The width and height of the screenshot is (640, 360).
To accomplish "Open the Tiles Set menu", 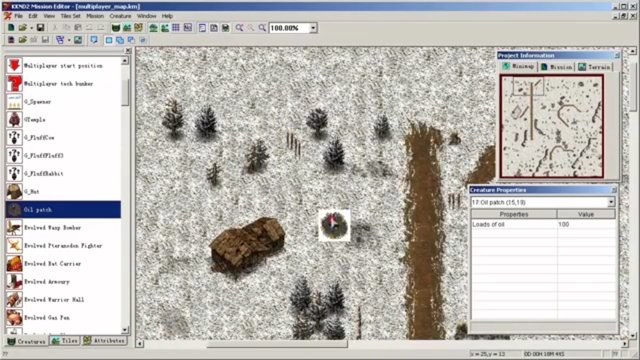I will [x=70, y=16].
